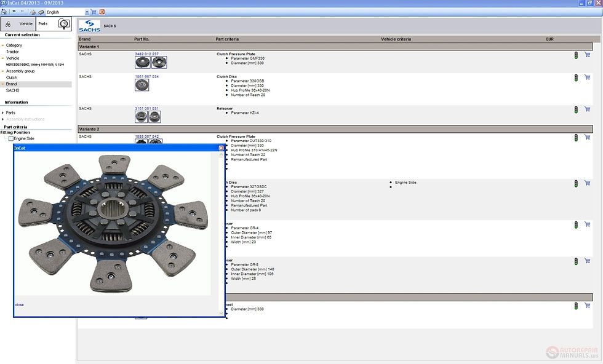
Task: Open thumbnail of clutch disc 1861 667 034
Action: pos(142,85)
